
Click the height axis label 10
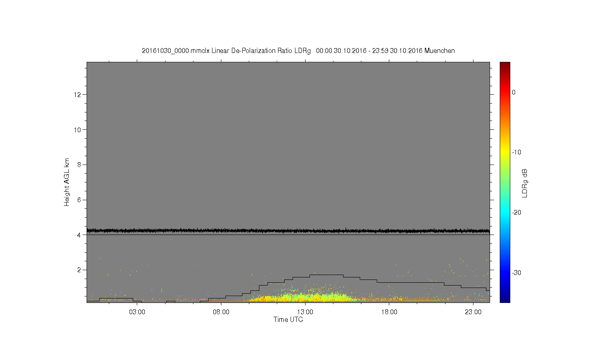tap(78, 130)
